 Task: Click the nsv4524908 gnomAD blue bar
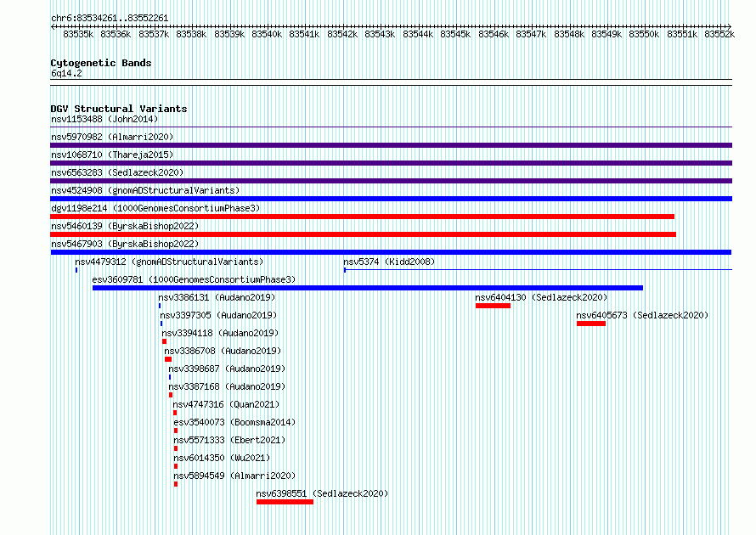[391, 199]
